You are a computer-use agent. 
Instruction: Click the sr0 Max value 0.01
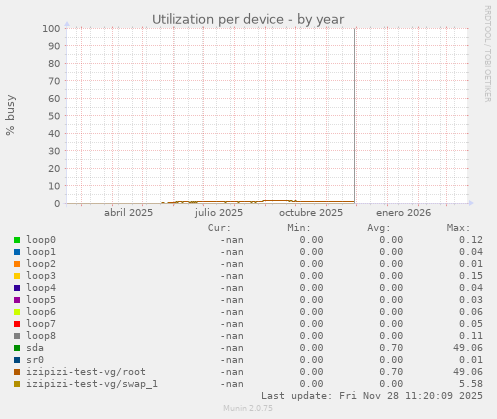click(471, 360)
